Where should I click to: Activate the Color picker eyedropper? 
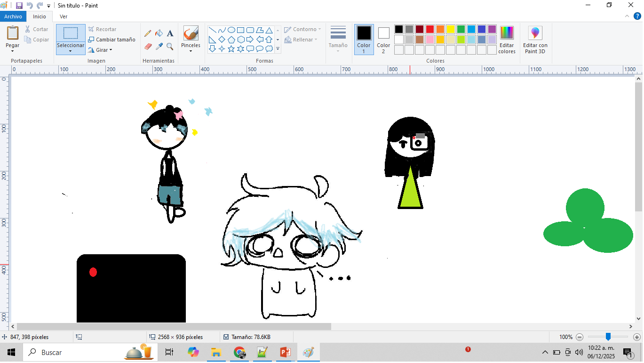(159, 47)
